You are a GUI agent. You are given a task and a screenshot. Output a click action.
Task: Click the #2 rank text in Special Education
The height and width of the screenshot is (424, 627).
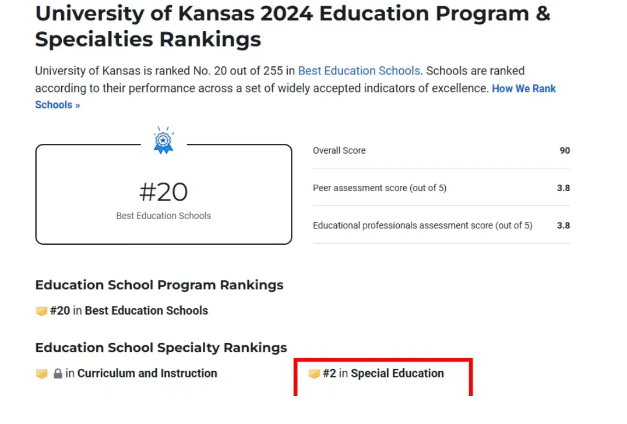[x=329, y=373]
